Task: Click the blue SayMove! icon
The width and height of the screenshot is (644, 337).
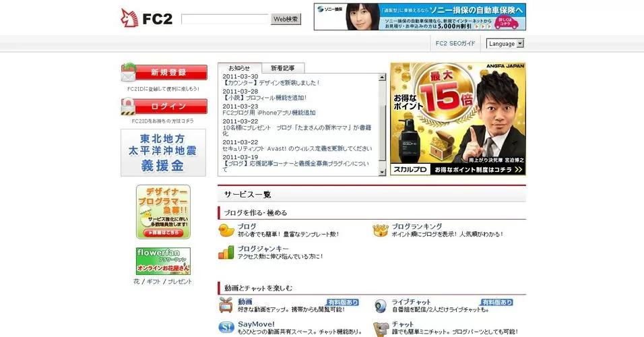Action: [x=226, y=328]
